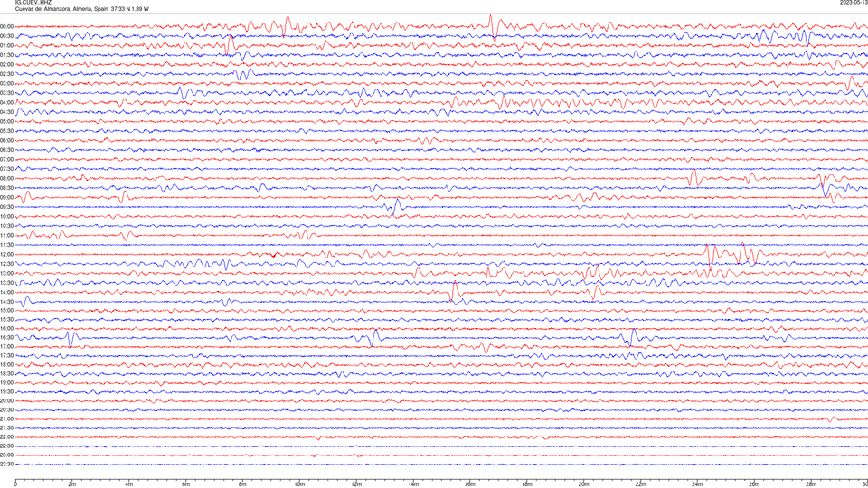Select the 06:30 trace time label
The image size is (868, 488).
(6, 150)
